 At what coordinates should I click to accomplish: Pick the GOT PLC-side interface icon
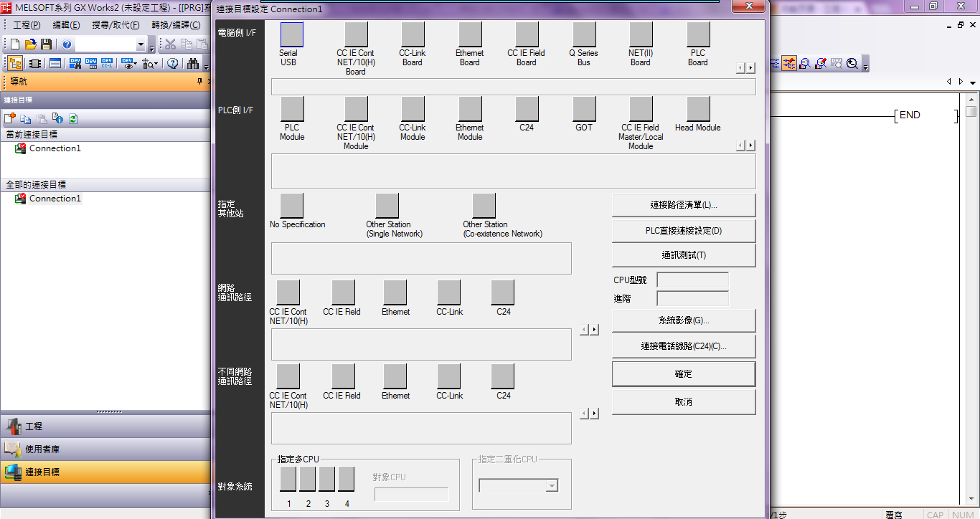pos(584,109)
